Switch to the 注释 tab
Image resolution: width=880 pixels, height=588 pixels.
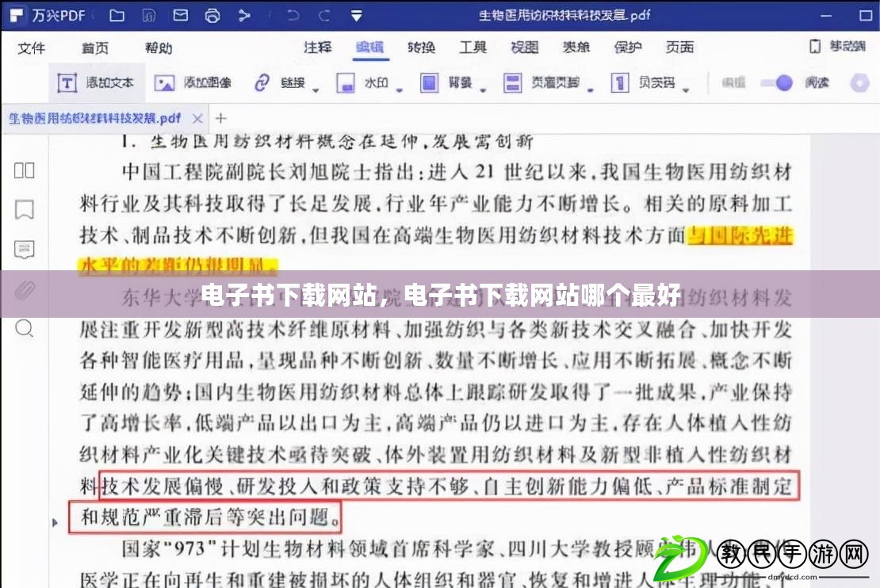tap(318, 47)
